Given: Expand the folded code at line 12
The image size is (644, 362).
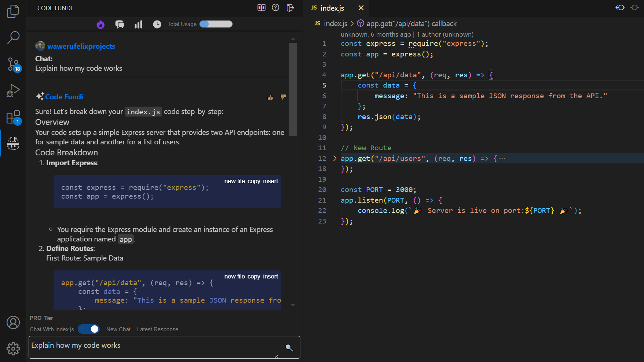Looking at the screenshot, I should pyautogui.click(x=334, y=158).
